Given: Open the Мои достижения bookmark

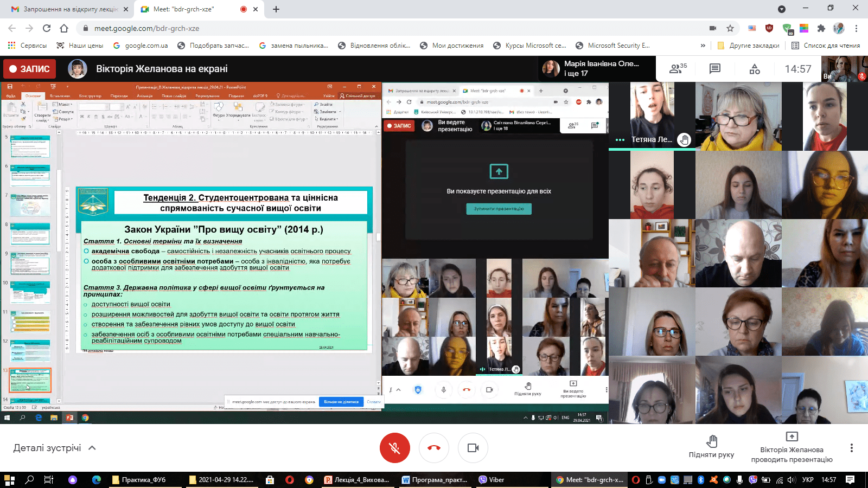Looking at the screenshot, I should (451, 46).
